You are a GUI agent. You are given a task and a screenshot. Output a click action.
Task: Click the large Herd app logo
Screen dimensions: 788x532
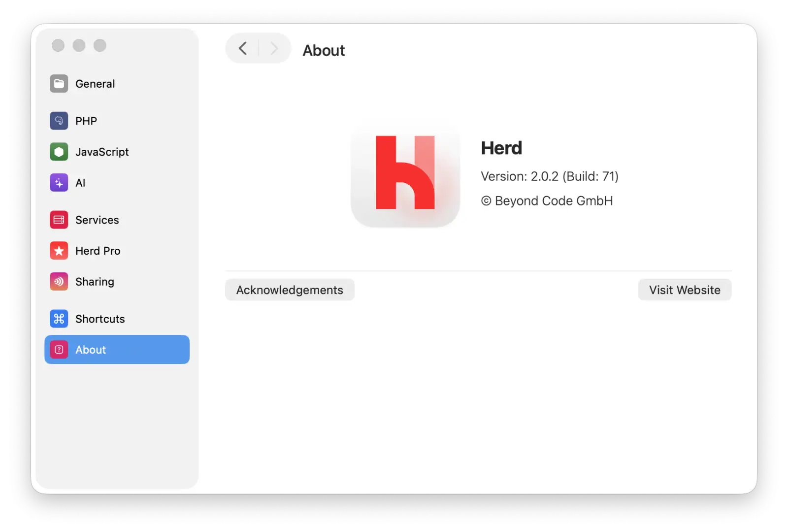(405, 173)
